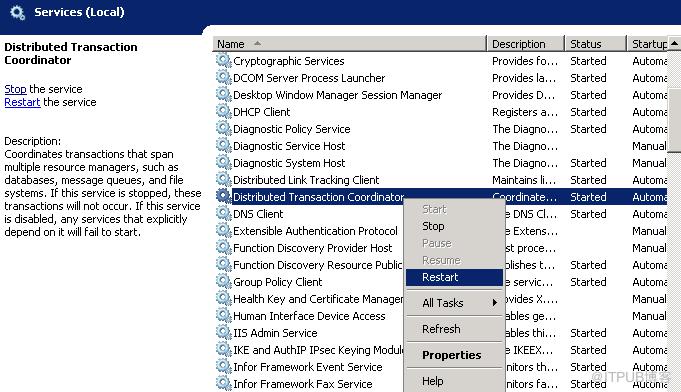The width and height of the screenshot is (681, 392).
Task: Select the Infor Framework Fax Service row
Action: click(x=302, y=384)
